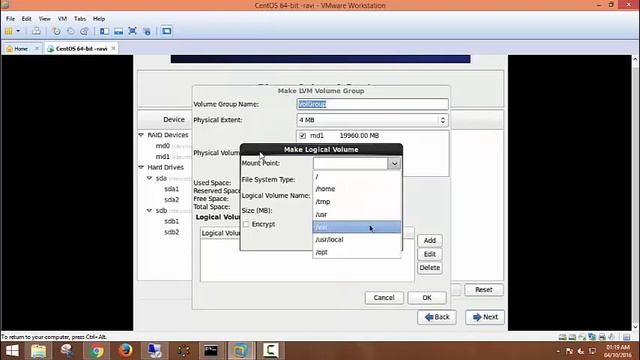Open Google Chrome from the taskbar
Viewport: 640px width, 360px height.
(97, 351)
